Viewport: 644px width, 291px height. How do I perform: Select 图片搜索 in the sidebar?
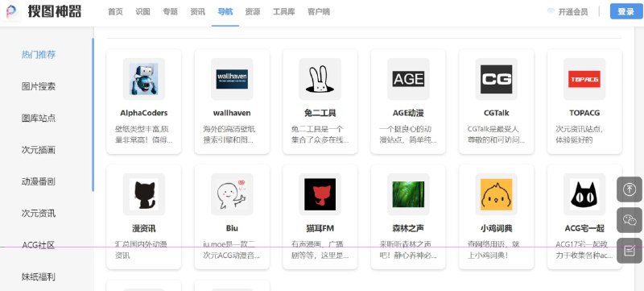(39, 86)
